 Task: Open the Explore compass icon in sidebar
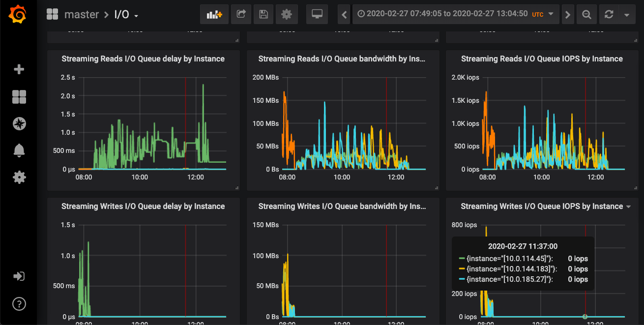(x=19, y=123)
